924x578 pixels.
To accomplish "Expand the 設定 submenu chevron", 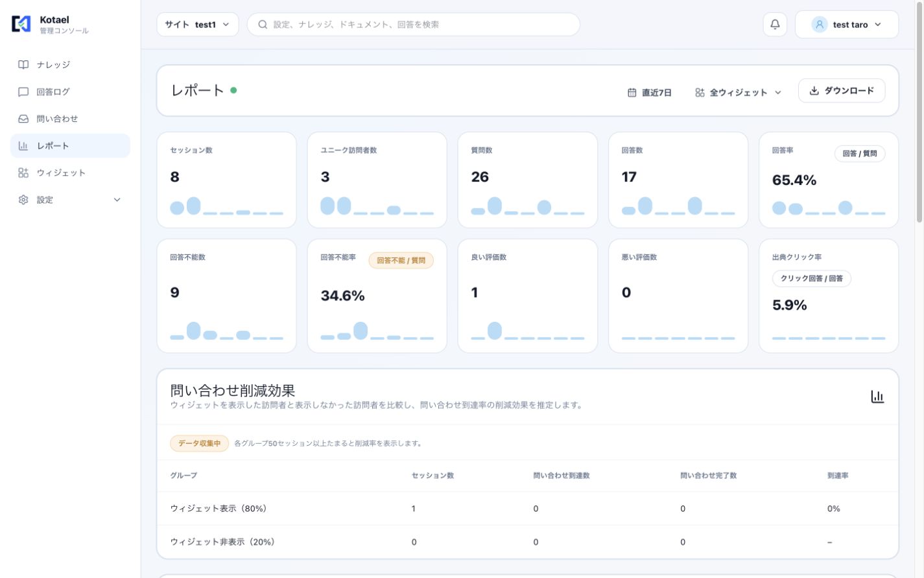I will [x=117, y=200].
